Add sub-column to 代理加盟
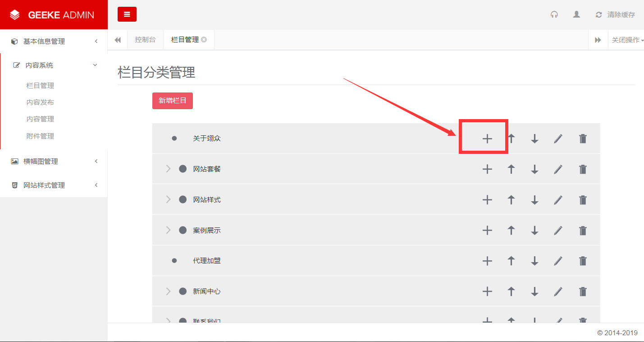Image resolution: width=644 pixels, height=342 pixels. [x=487, y=261]
